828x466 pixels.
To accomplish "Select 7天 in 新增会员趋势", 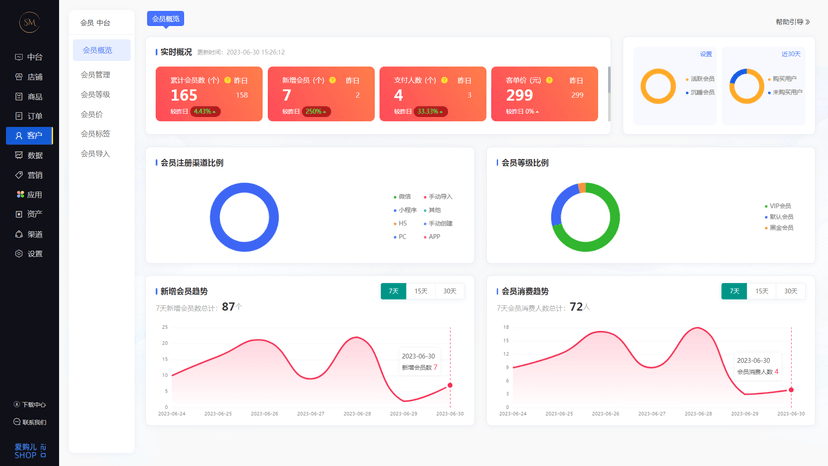I will coord(393,291).
